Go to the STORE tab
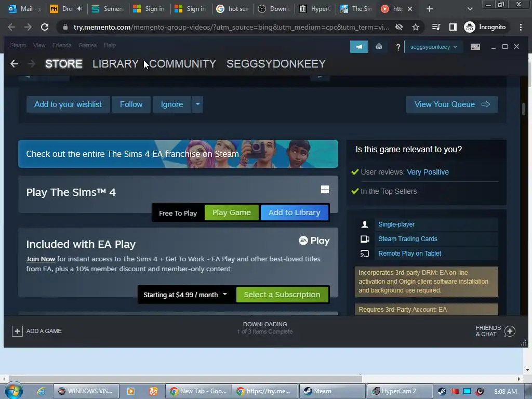Screen dimensions: 532x399 (64, 63)
